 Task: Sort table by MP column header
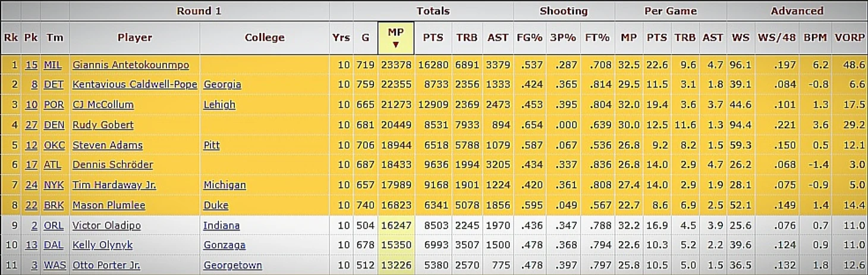[x=395, y=37]
